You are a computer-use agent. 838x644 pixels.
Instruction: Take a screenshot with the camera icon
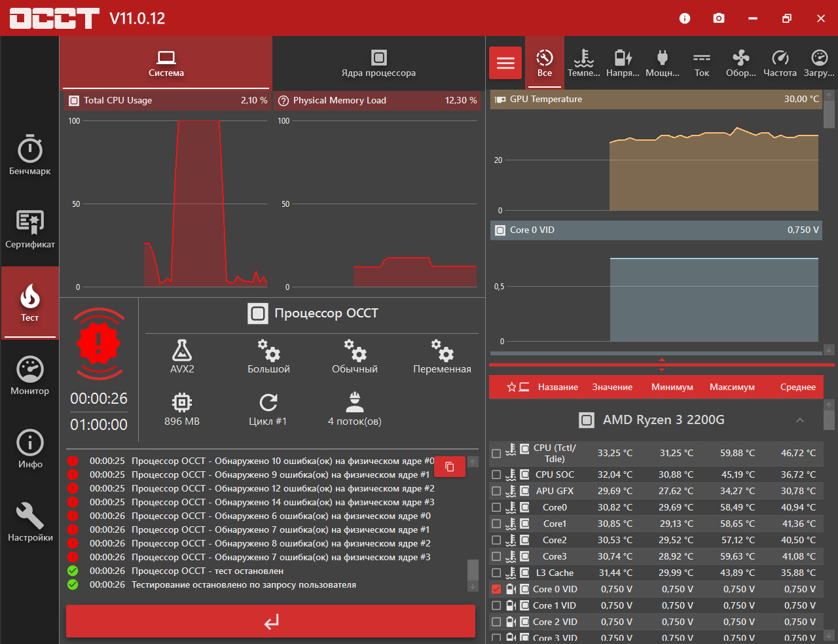click(719, 18)
